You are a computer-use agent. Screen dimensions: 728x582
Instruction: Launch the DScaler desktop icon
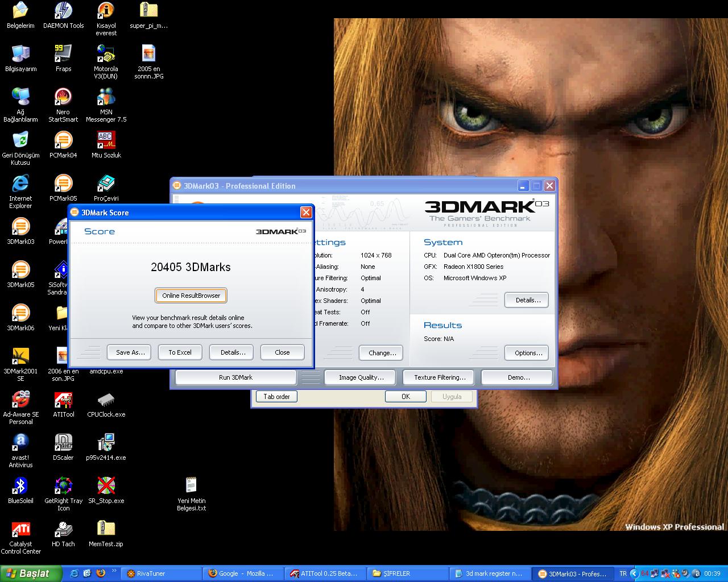click(x=63, y=447)
